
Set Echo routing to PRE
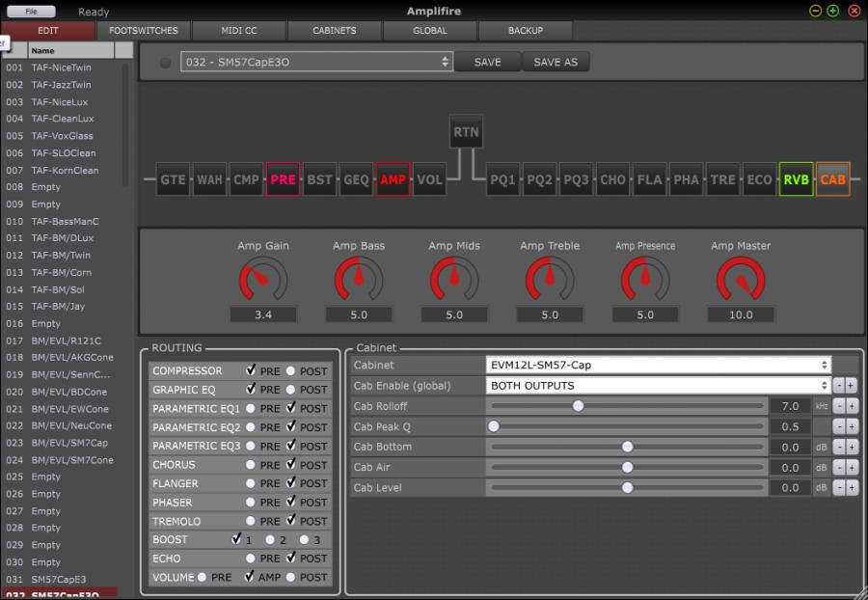pos(251,559)
